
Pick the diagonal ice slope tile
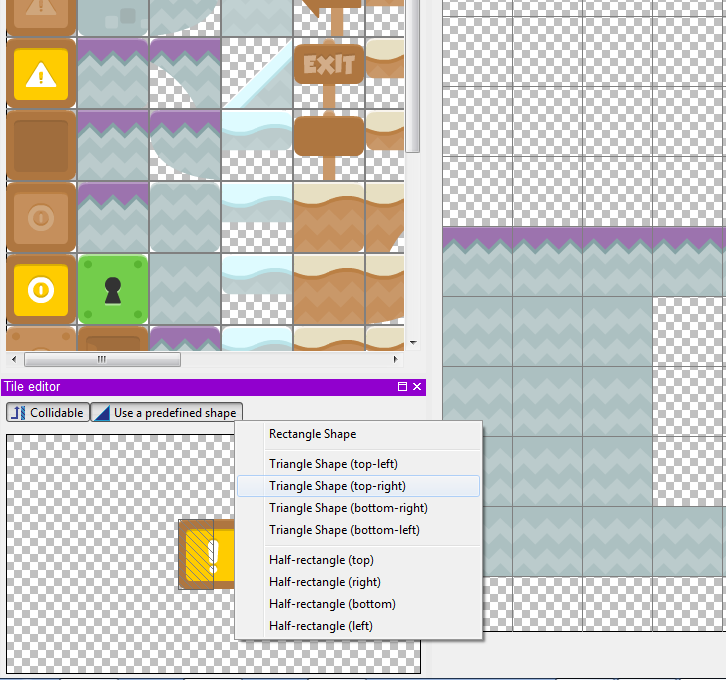click(x=257, y=74)
